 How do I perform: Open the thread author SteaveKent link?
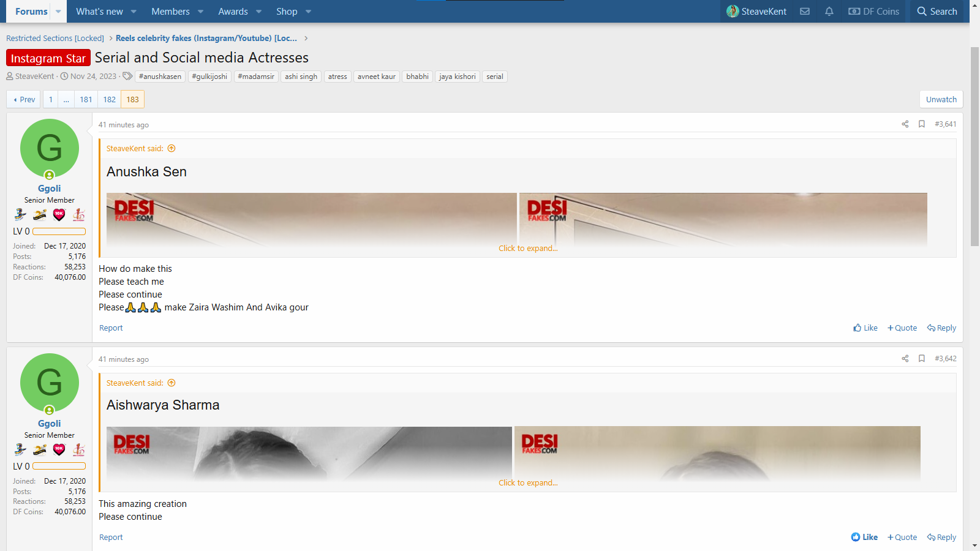click(35, 77)
